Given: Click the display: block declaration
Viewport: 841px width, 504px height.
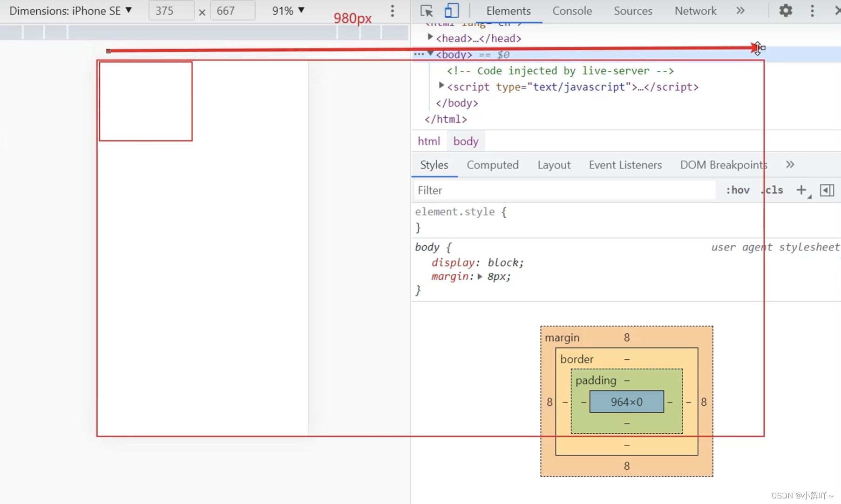Looking at the screenshot, I should (x=477, y=262).
